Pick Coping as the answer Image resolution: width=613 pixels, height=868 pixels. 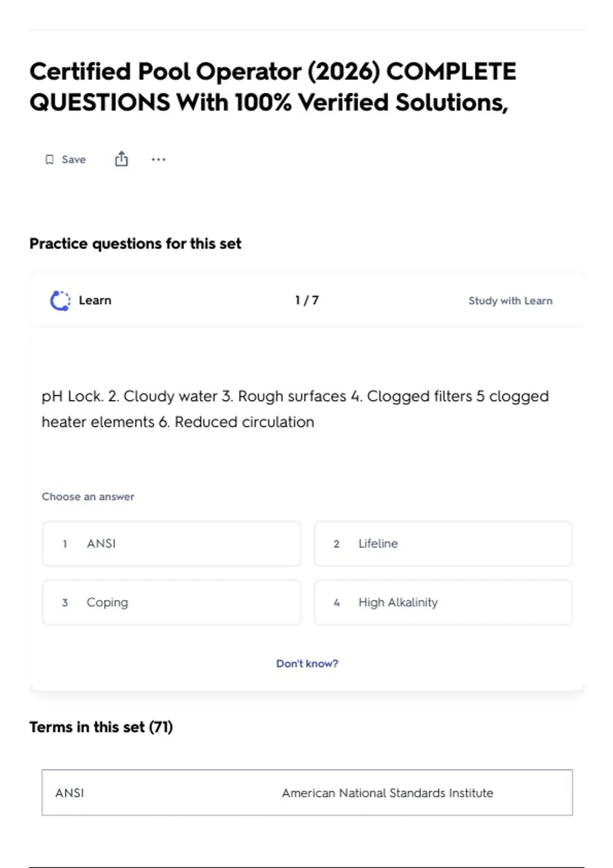pyautogui.click(x=172, y=602)
